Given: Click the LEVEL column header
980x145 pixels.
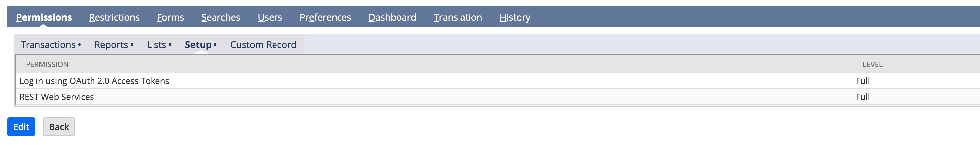Looking at the screenshot, I should [x=872, y=64].
